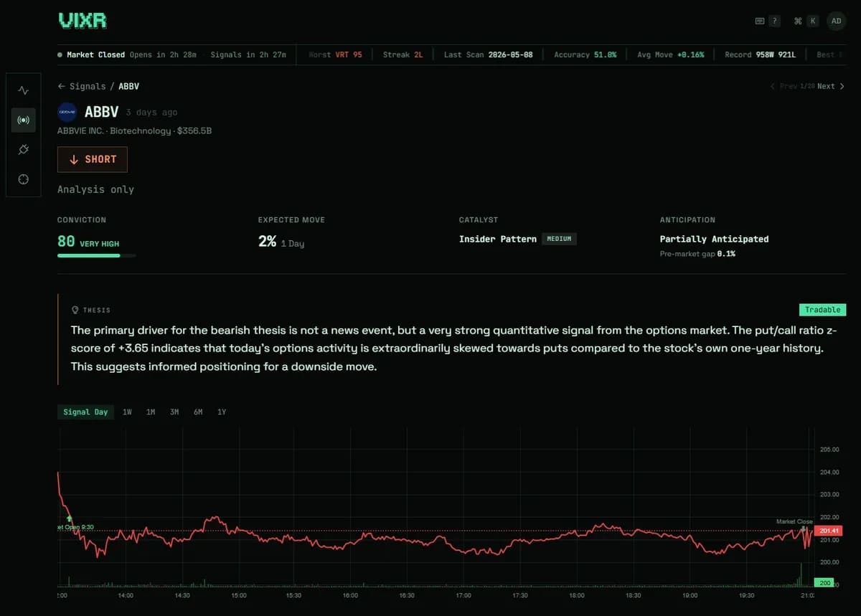Click Worst VRT 95 ticker stat
This screenshot has height=616, width=861.
335,55
